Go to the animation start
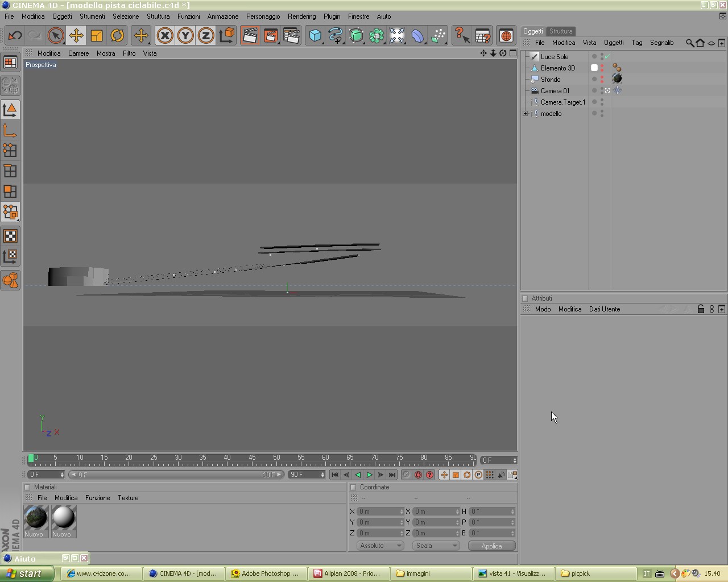The image size is (728, 582). click(x=335, y=475)
